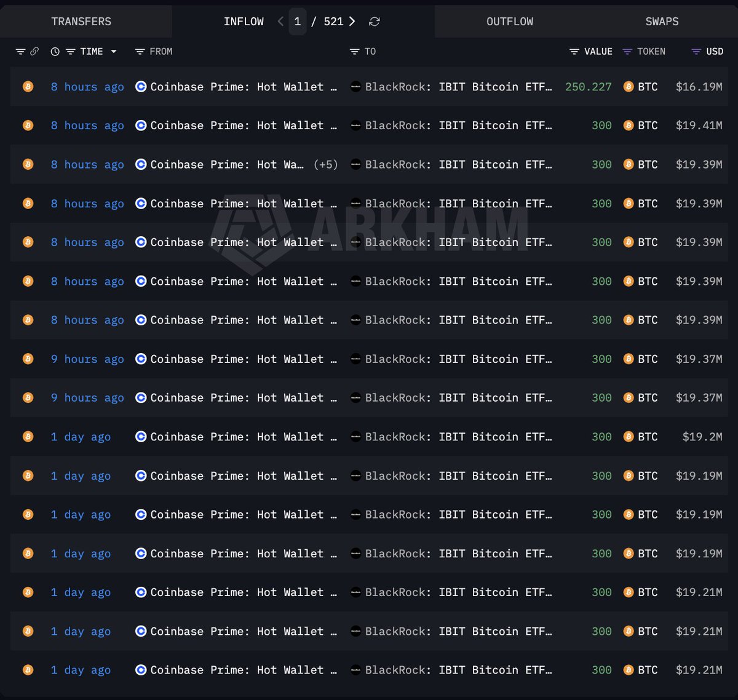Viewport: 738px width, 700px height.
Task: Click the Bitcoin chain icon in the $19.41M row
Action: tap(28, 125)
